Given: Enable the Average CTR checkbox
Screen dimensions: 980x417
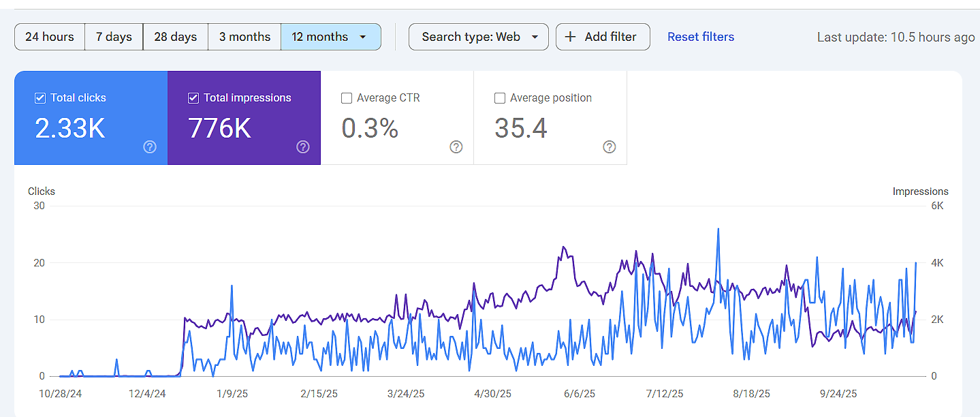Looking at the screenshot, I should pyautogui.click(x=347, y=97).
